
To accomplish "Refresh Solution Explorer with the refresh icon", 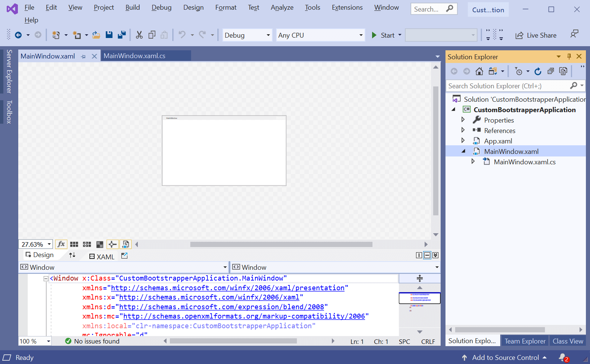I will (538, 71).
